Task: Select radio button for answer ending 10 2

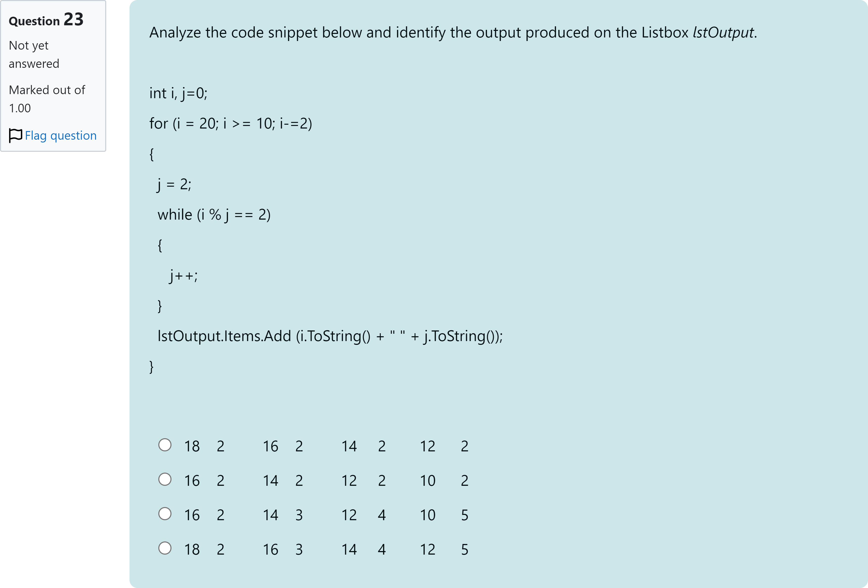Action: pyautogui.click(x=165, y=479)
